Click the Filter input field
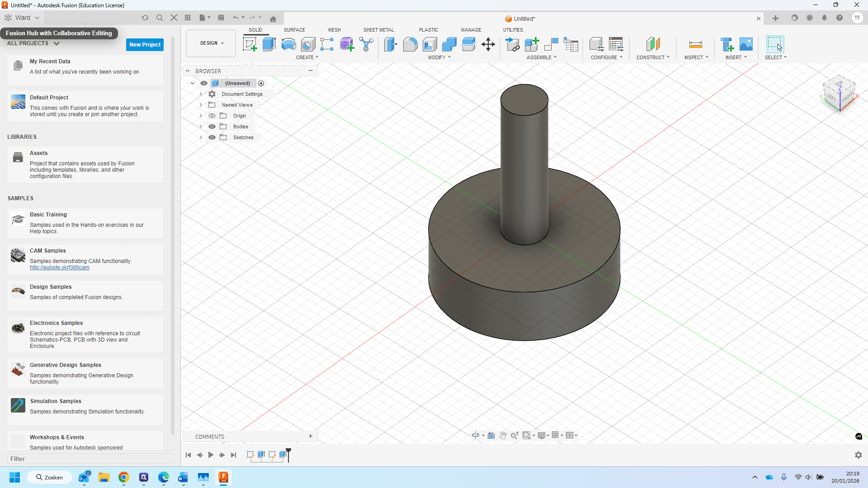 click(x=91, y=459)
